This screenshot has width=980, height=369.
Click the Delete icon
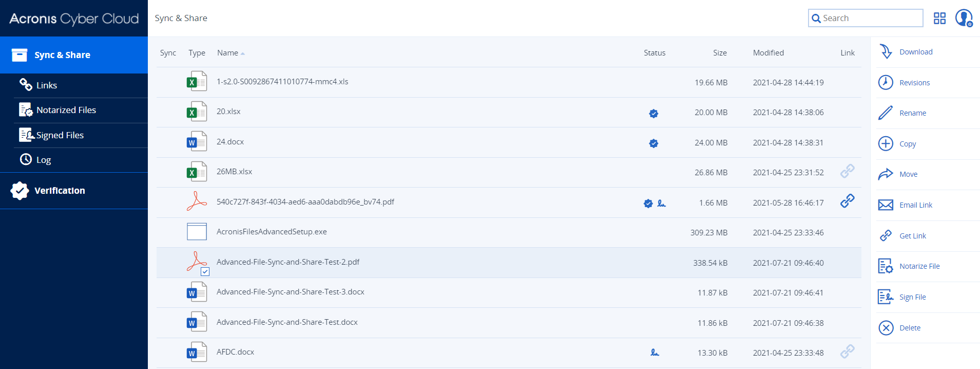pos(886,328)
